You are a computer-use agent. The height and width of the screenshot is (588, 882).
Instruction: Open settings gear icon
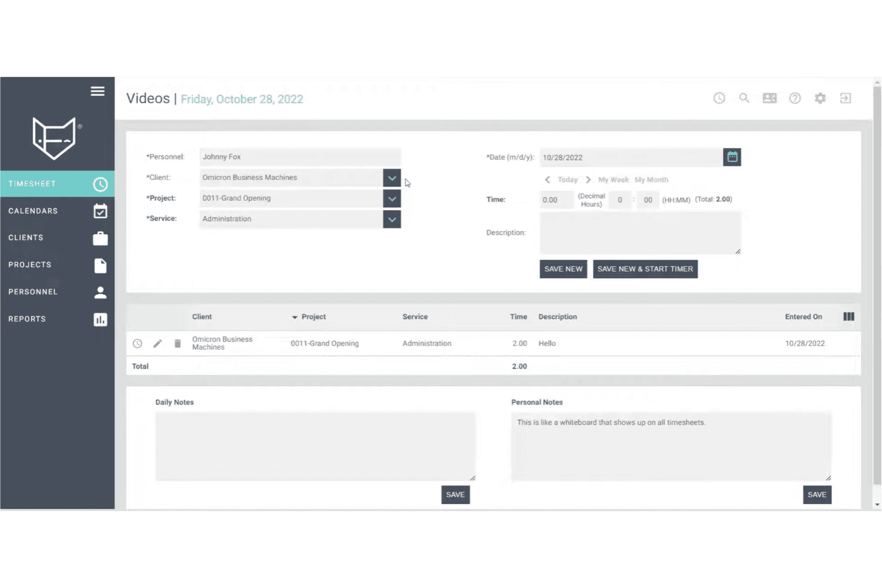[821, 98]
